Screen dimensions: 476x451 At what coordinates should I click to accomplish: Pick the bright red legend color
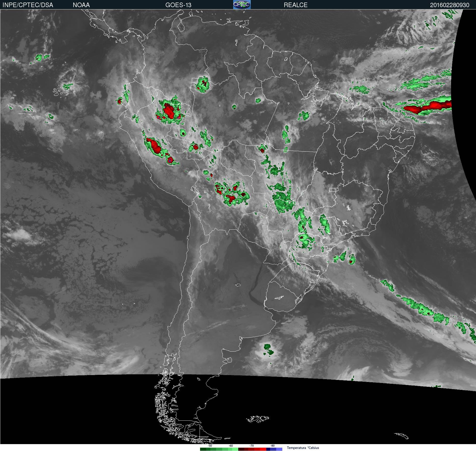[263, 449]
